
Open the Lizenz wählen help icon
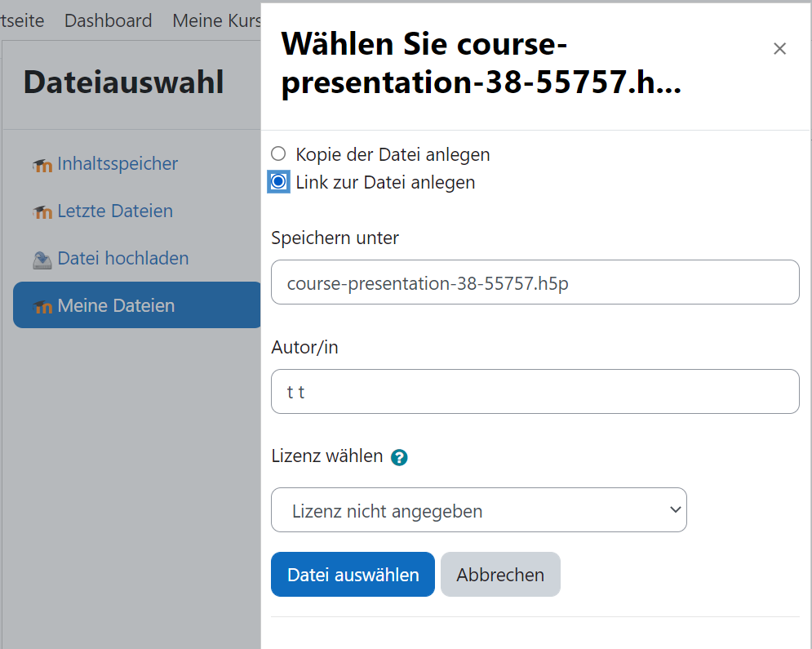(399, 457)
